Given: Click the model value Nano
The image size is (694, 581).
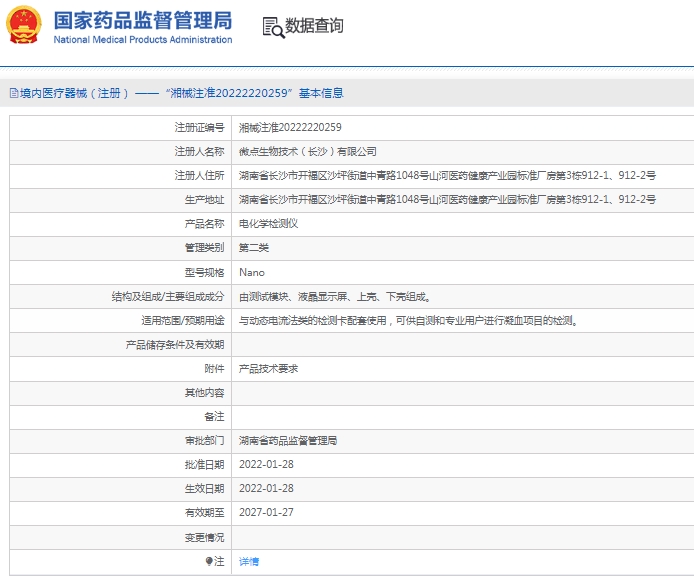Looking at the screenshot, I should (252, 272).
